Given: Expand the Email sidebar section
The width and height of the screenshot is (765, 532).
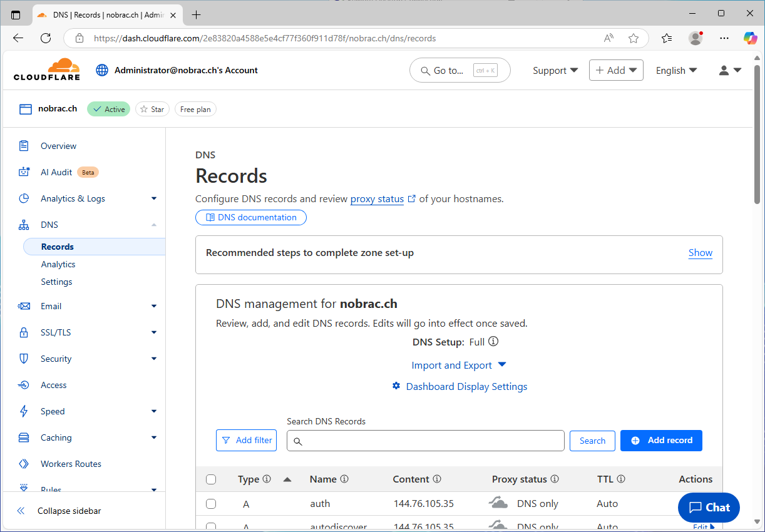Looking at the screenshot, I should pos(154,306).
